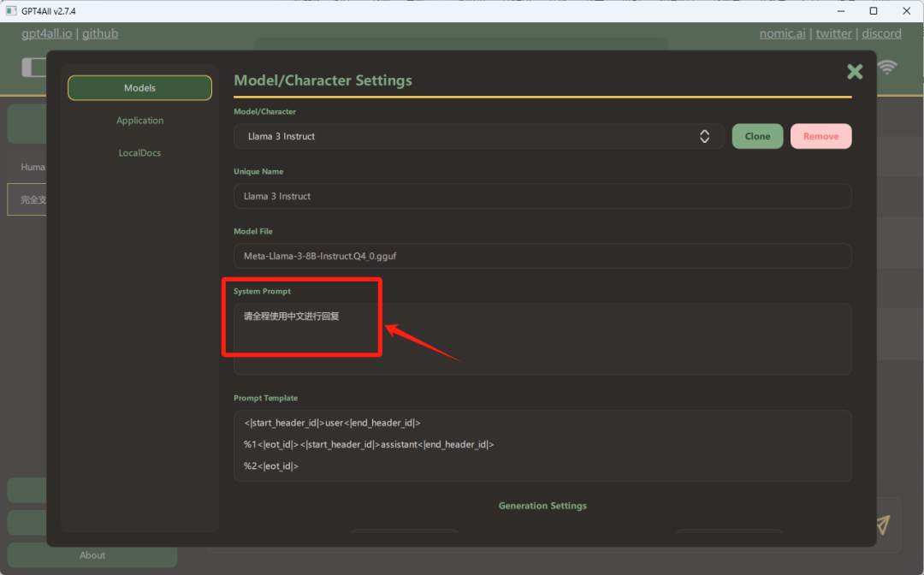Open the nomic.ai link

pyautogui.click(x=782, y=33)
